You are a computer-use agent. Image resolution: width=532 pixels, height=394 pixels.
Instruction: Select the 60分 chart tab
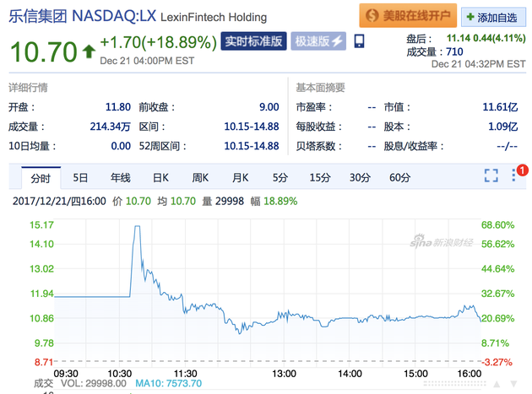click(x=399, y=178)
